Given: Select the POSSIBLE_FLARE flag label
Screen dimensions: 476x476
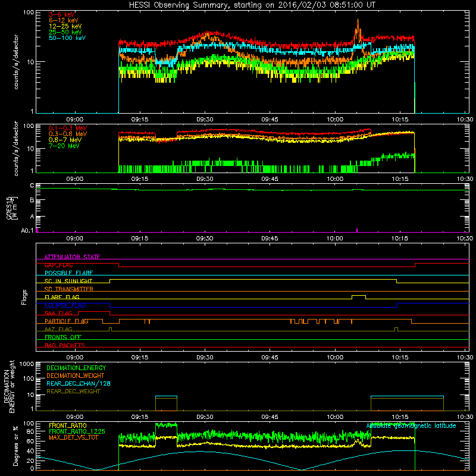Looking at the screenshot, I should pyautogui.click(x=68, y=273).
